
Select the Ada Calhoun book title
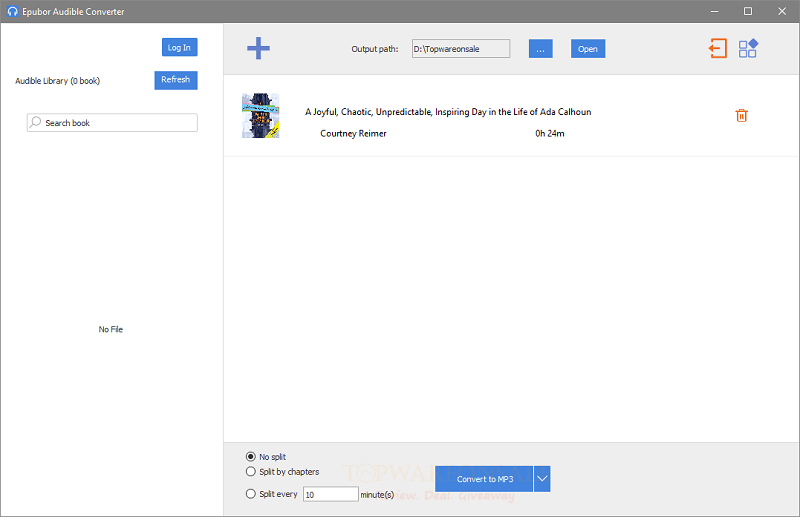[x=448, y=112]
